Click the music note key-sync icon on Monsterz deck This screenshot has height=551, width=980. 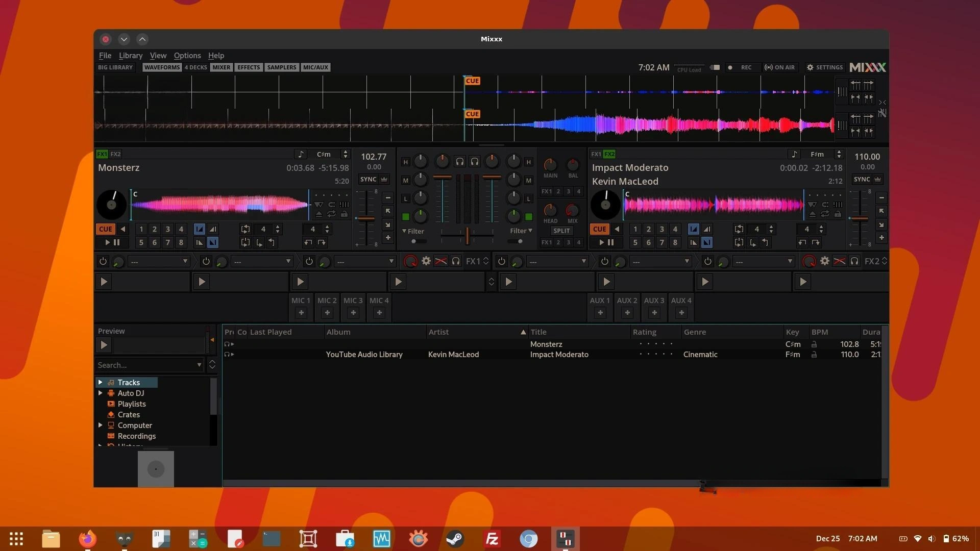click(x=300, y=154)
